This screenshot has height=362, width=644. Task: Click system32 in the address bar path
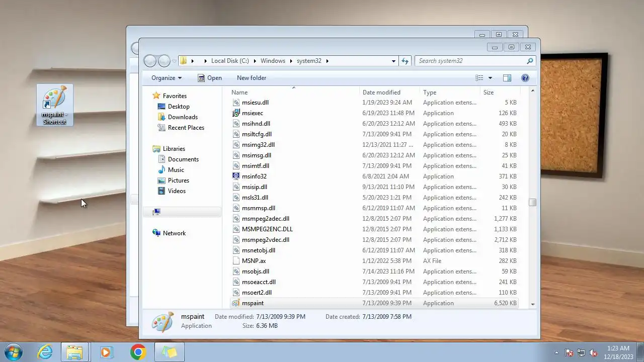(x=309, y=61)
